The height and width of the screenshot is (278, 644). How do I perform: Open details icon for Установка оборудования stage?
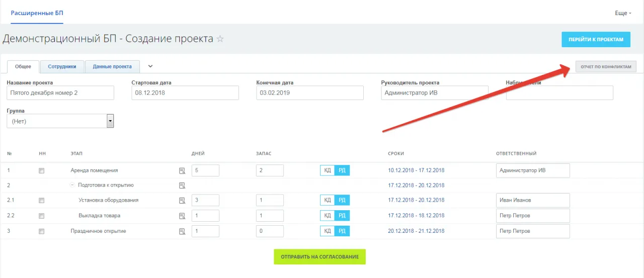point(182,201)
